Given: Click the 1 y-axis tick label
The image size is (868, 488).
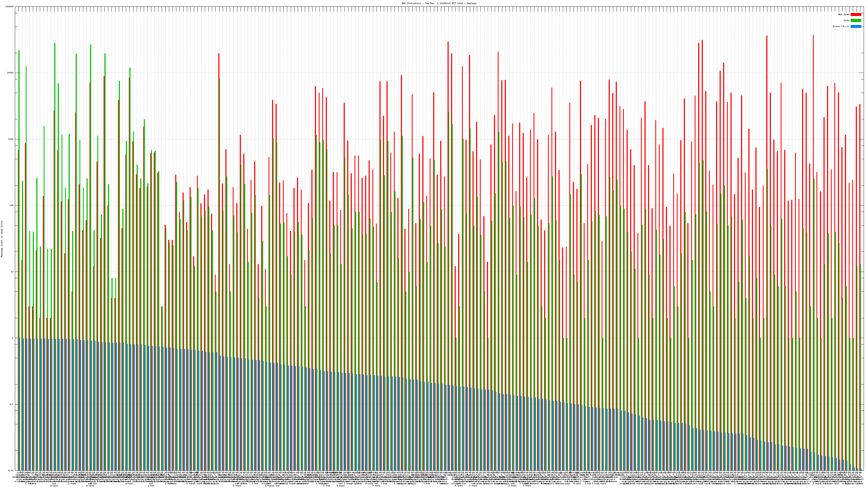Looking at the screenshot, I should [x=13, y=338].
